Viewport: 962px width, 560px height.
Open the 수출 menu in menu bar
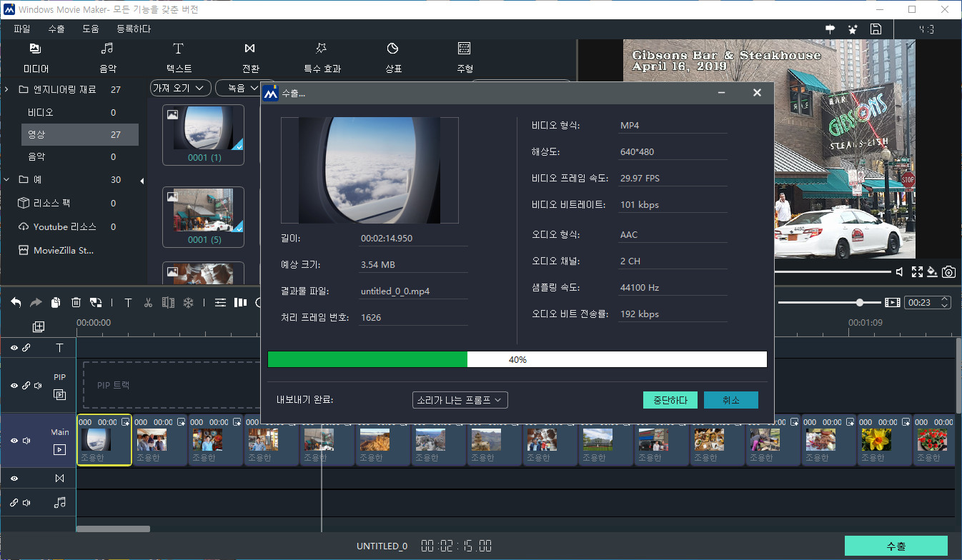coord(56,29)
